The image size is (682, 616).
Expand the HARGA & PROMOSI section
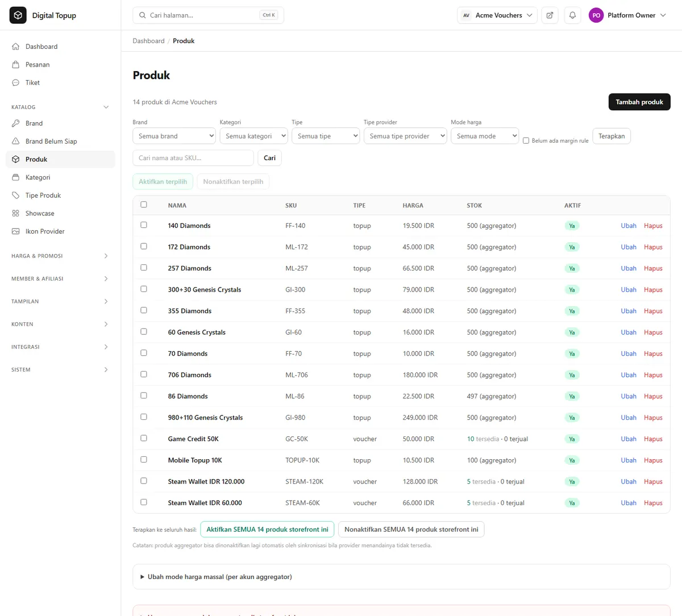click(60, 256)
